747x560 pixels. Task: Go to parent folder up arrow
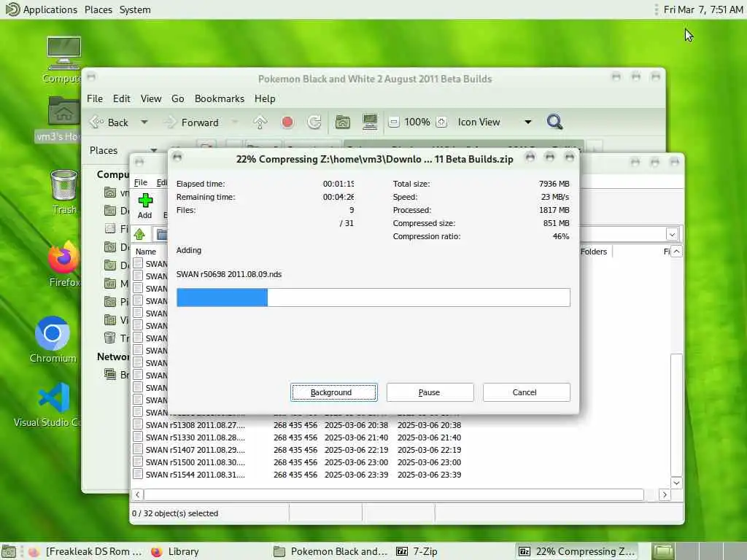pyautogui.click(x=260, y=122)
